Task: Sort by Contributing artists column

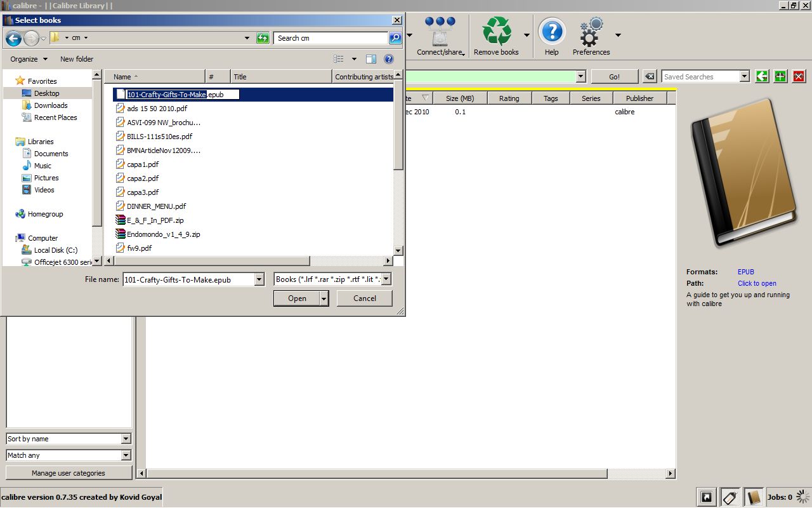Action: pos(363,77)
